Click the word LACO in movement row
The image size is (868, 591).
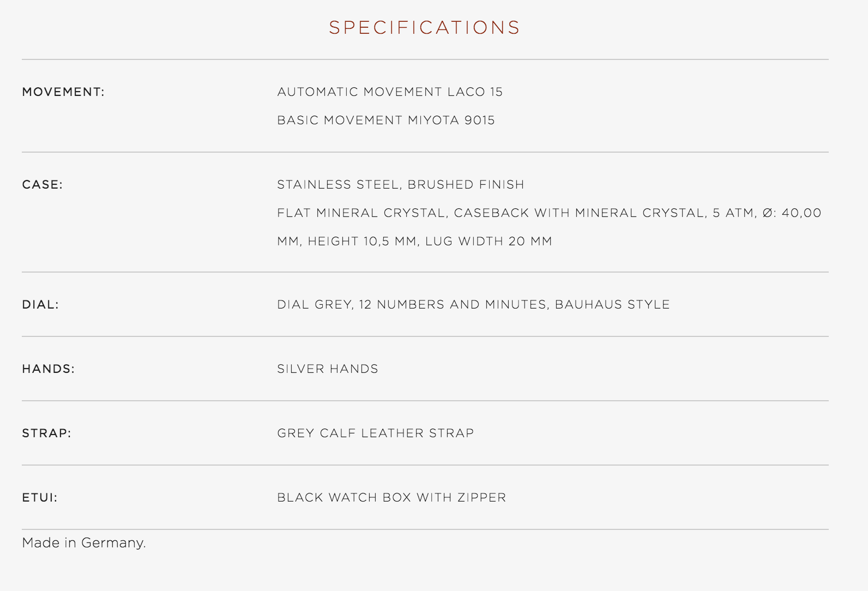click(x=466, y=92)
